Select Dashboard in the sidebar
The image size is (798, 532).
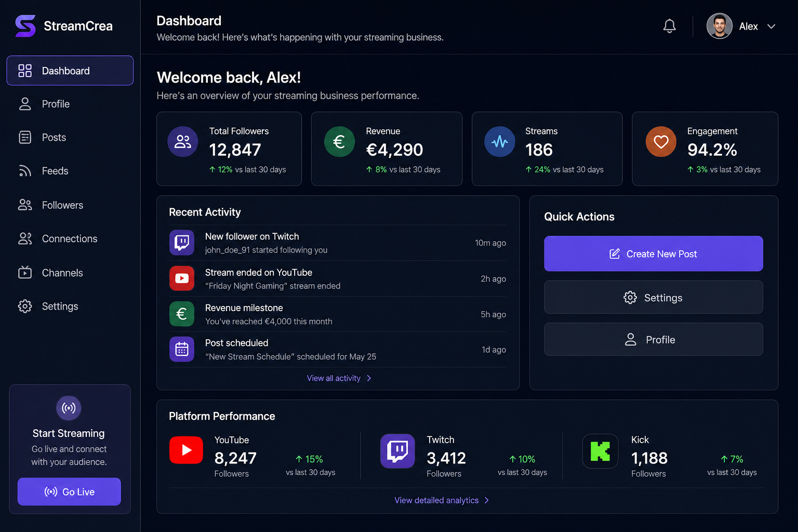point(70,71)
